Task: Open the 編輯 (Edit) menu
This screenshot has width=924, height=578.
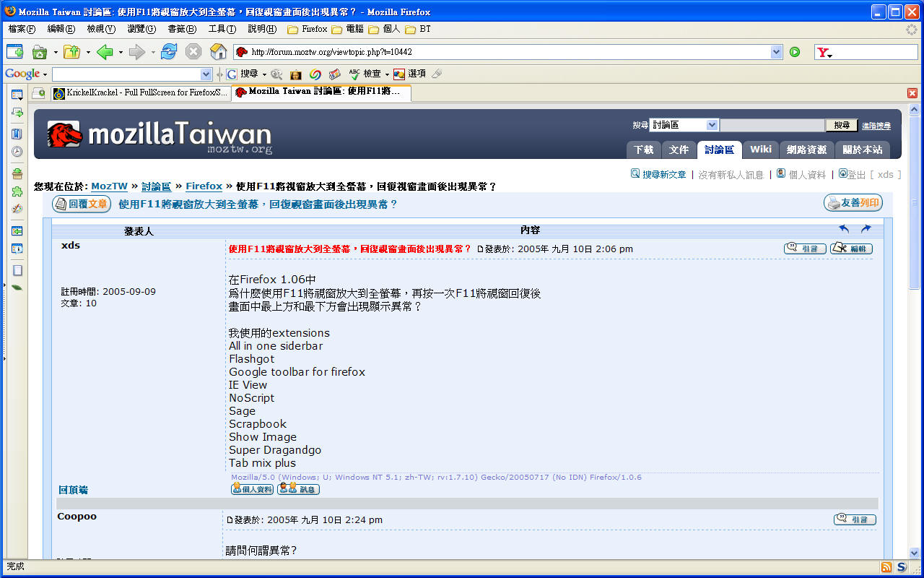Action: pos(61,29)
